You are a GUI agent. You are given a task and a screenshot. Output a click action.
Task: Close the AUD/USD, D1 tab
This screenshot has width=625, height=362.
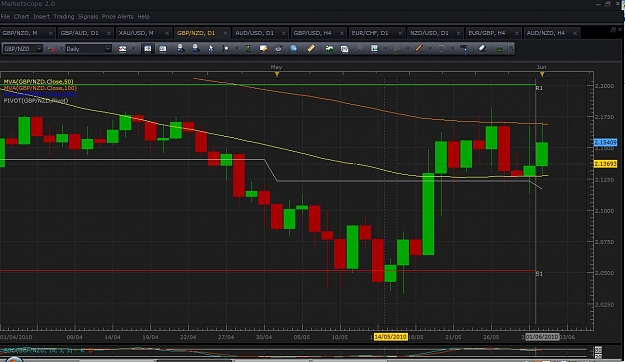[x=283, y=33]
